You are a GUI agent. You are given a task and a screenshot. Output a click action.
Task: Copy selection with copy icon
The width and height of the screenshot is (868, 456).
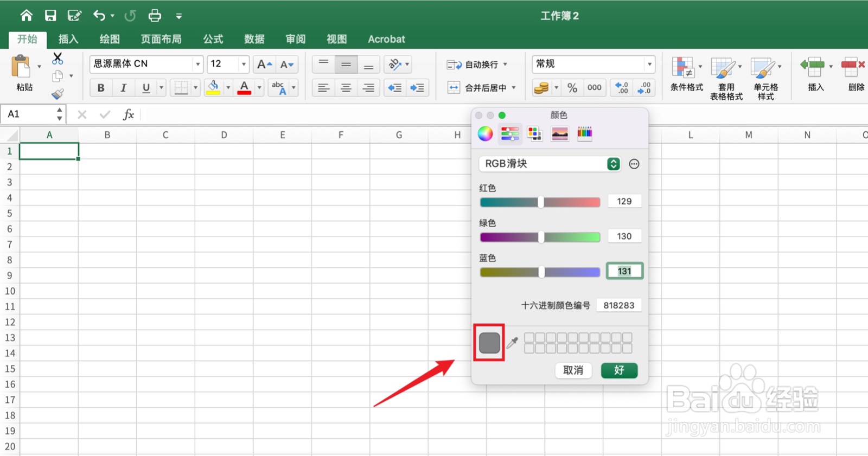point(58,76)
